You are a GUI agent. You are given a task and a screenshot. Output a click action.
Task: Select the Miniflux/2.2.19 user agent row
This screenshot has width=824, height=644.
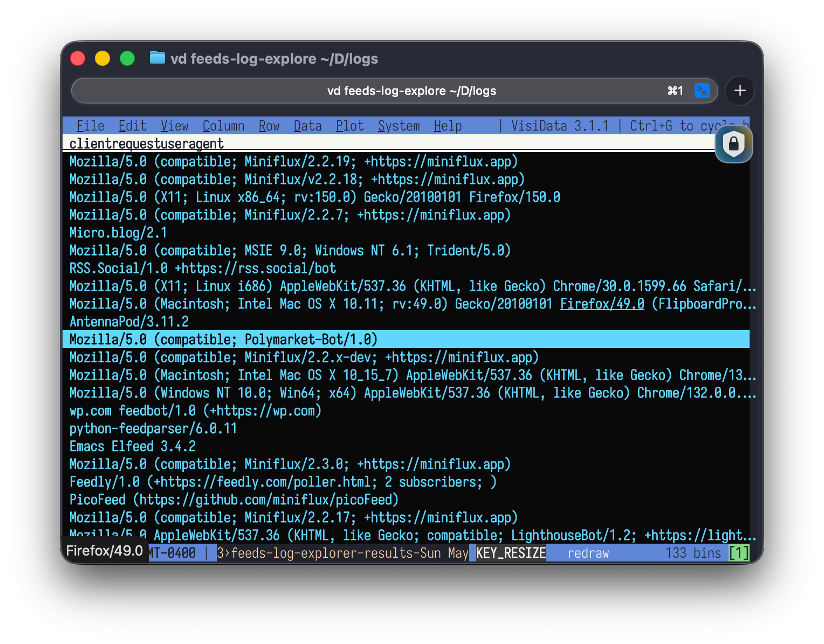click(406, 161)
